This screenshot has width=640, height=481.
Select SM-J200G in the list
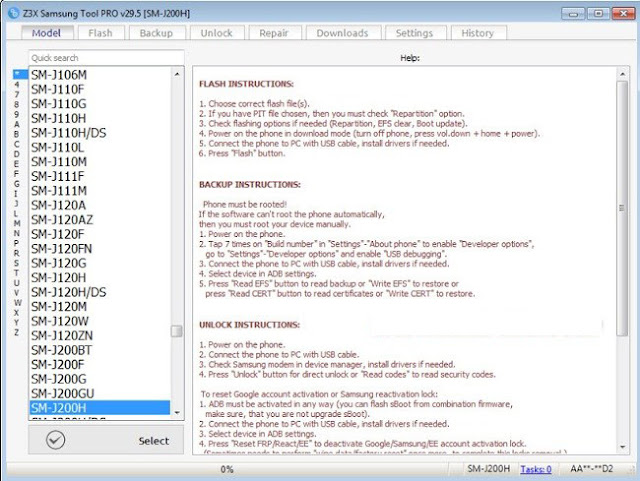(x=100, y=379)
